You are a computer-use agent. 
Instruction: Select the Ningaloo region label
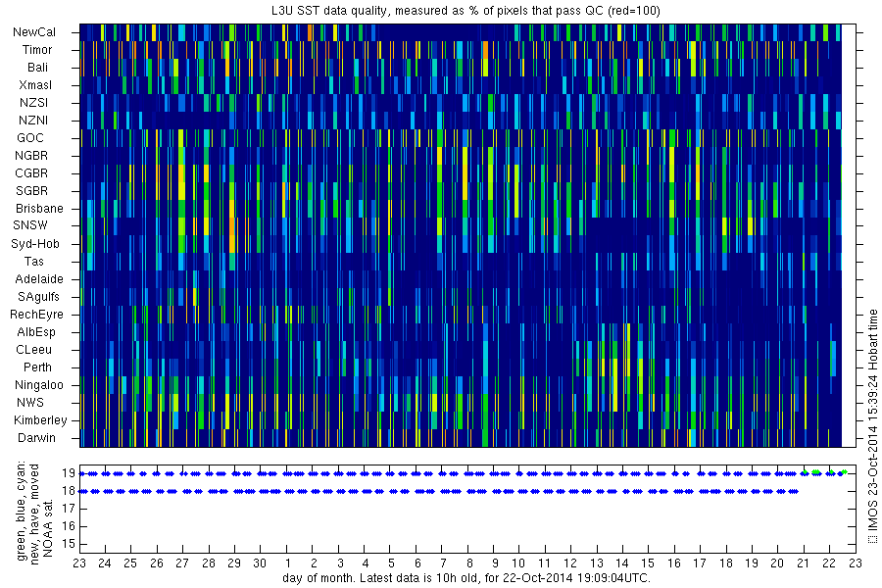click(x=39, y=385)
